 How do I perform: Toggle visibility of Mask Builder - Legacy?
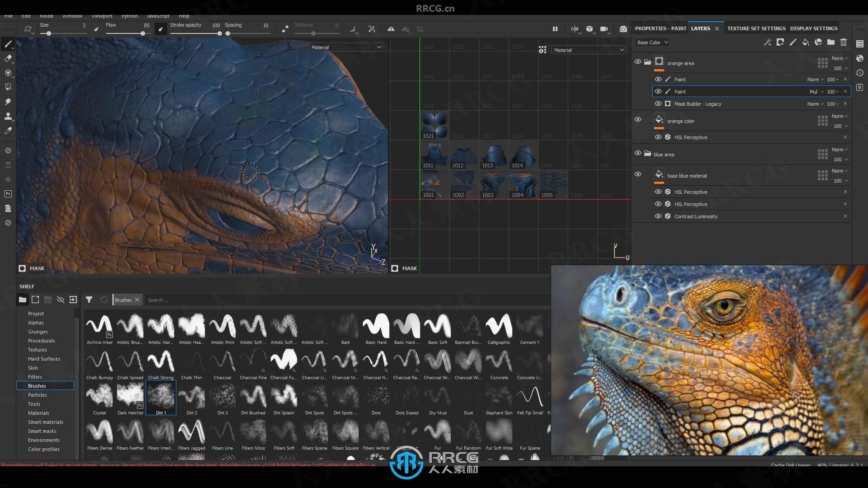(658, 103)
